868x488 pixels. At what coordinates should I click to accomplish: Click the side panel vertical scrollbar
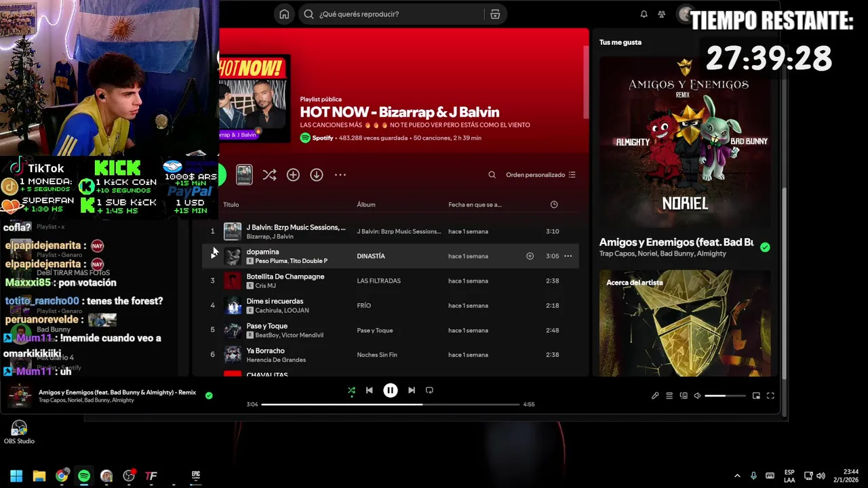784,283
